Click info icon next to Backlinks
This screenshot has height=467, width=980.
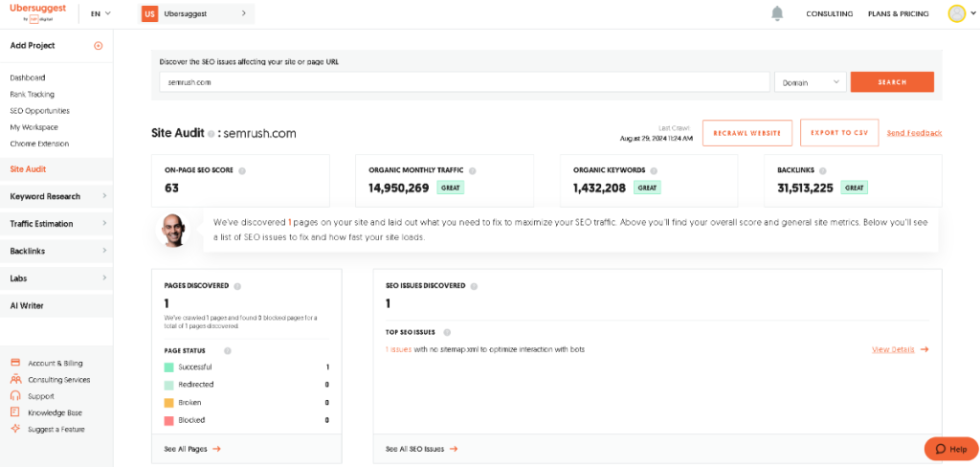(x=823, y=170)
